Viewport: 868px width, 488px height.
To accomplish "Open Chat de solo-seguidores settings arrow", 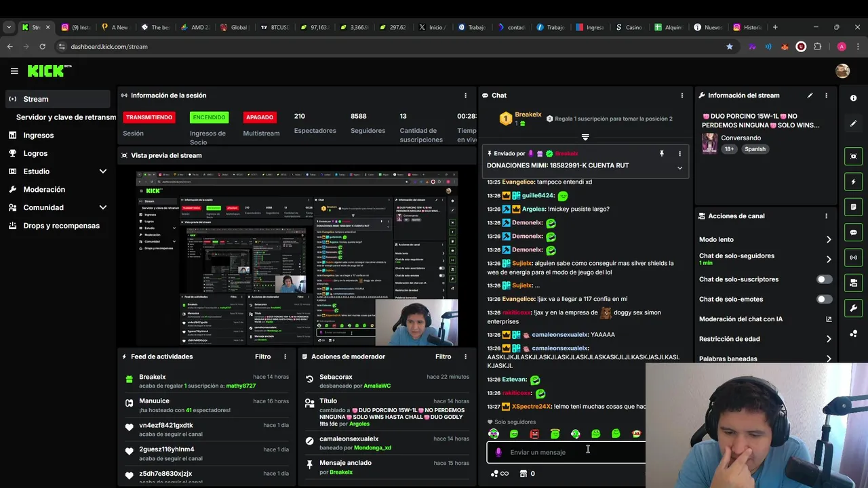I will (829, 259).
